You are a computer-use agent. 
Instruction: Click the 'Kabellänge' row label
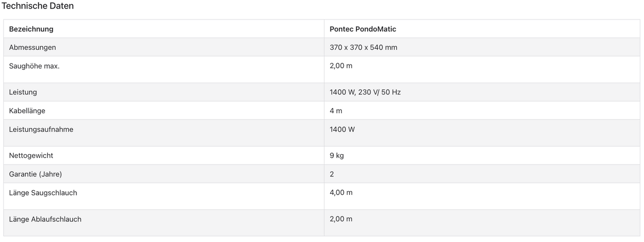tap(27, 111)
